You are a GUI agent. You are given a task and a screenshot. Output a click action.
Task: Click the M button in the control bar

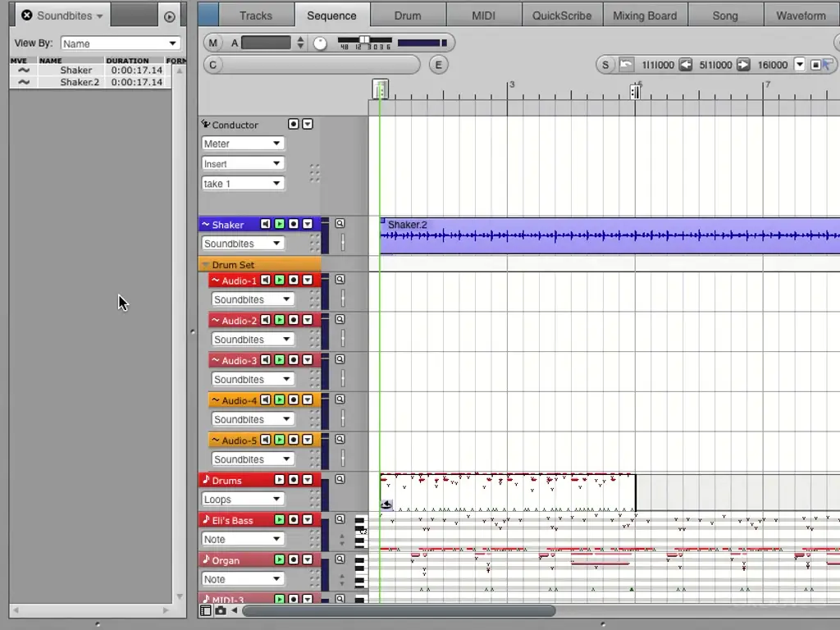(x=213, y=42)
